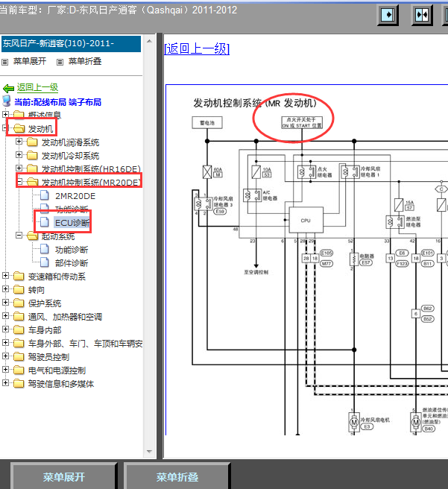
Task: Expand the 车身内部 folder node
Action: click(5, 329)
